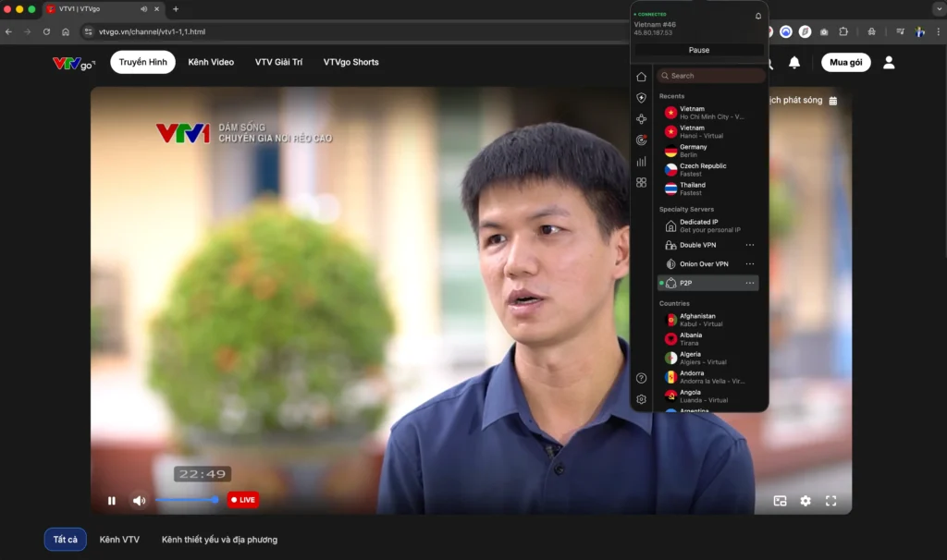Select the NordVPN Threat Protection shield icon
947x560 pixels.
point(641,96)
